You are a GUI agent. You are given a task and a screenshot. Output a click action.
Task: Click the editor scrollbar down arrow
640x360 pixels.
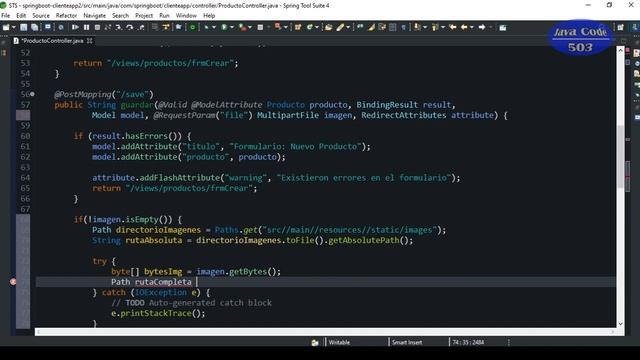[x=620, y=324]
